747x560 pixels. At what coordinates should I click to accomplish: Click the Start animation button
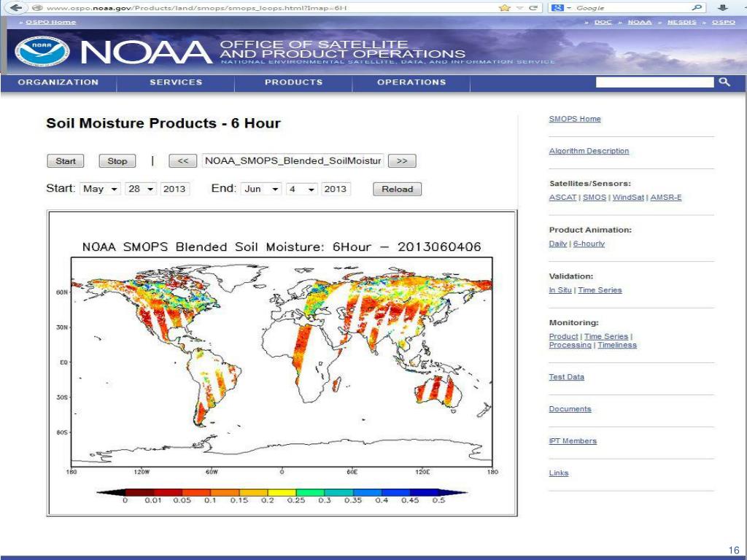click(66, 161)
